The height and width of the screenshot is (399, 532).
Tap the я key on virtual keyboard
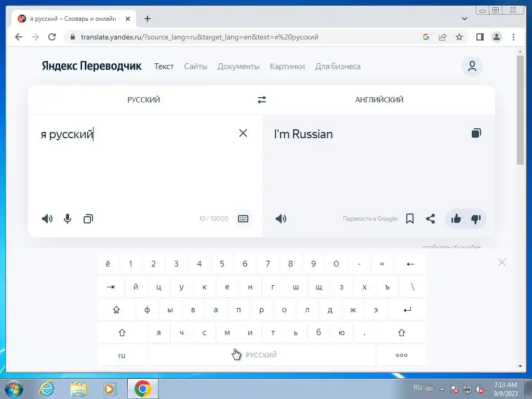(158, 332)
